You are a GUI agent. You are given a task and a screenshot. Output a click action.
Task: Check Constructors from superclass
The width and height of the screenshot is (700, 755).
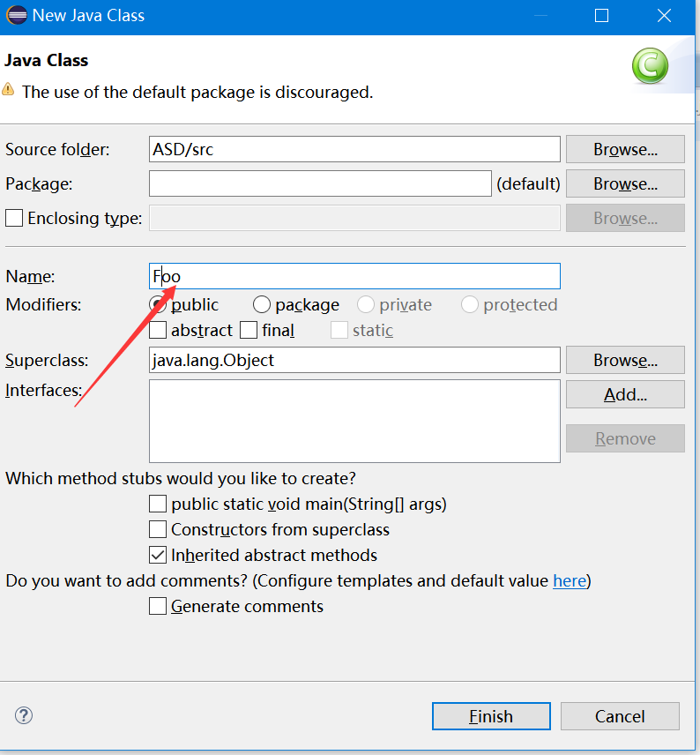click(x=158, y=530)
